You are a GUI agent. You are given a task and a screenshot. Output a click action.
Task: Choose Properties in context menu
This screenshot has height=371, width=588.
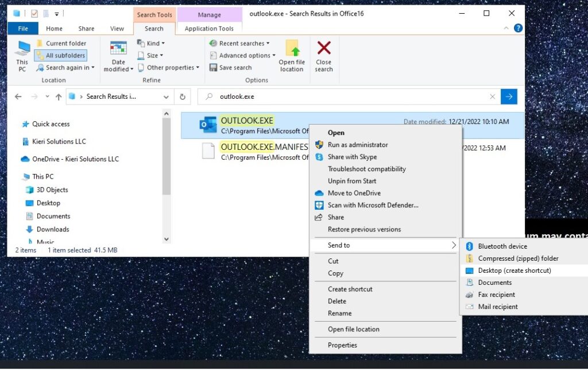[x=385, y=345]
